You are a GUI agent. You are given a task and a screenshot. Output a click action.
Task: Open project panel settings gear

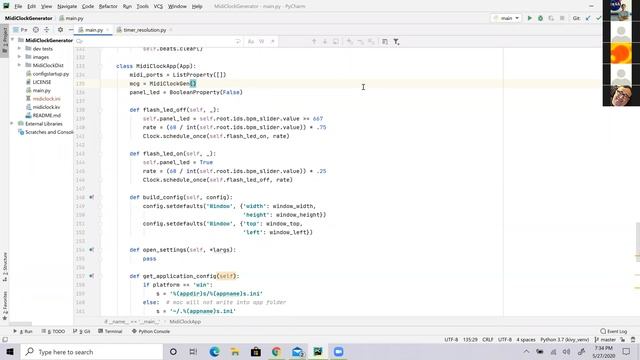tap(60, 30)
